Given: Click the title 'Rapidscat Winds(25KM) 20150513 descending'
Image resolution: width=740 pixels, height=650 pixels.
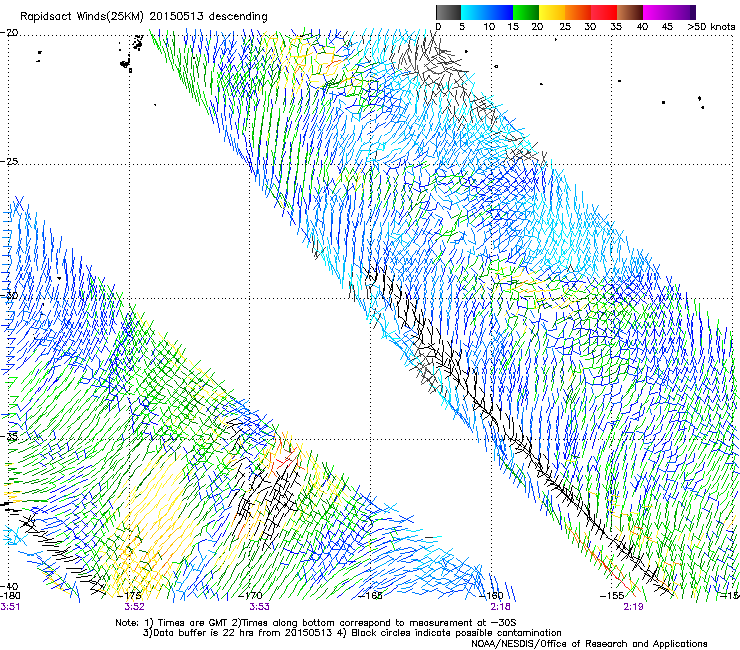Looking at the screenshot, I should point(143,17).
